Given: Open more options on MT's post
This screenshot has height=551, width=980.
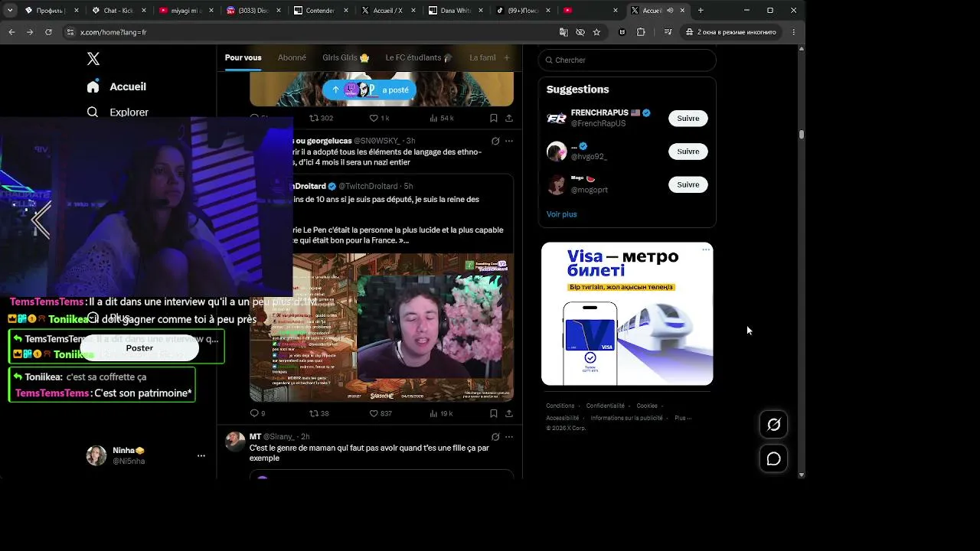Looking at the screenshot, I should pos(509,436).
